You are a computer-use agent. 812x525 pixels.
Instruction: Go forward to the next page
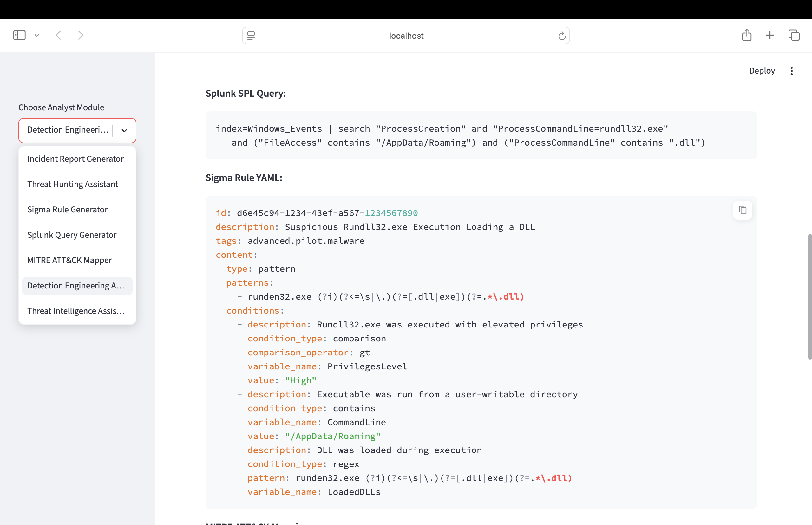point(81,35)
